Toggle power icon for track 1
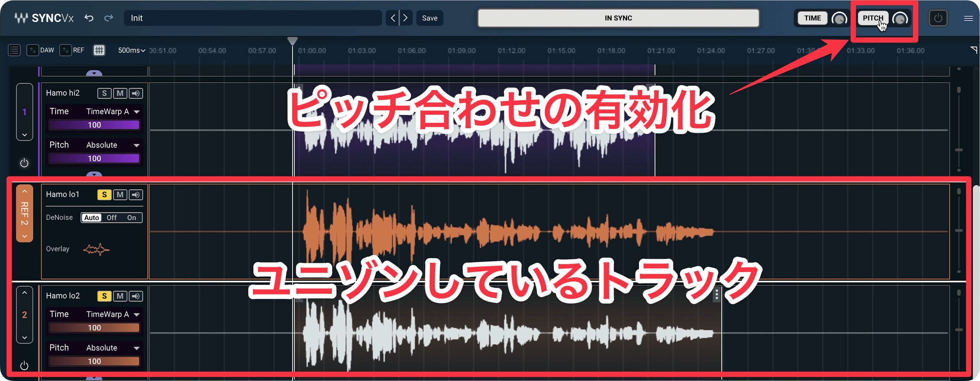 click(24, 163)
